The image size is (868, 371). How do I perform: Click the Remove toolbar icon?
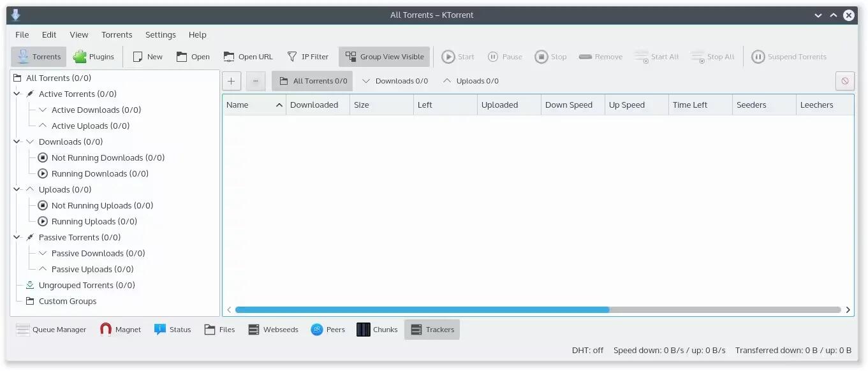coord(585,57)
